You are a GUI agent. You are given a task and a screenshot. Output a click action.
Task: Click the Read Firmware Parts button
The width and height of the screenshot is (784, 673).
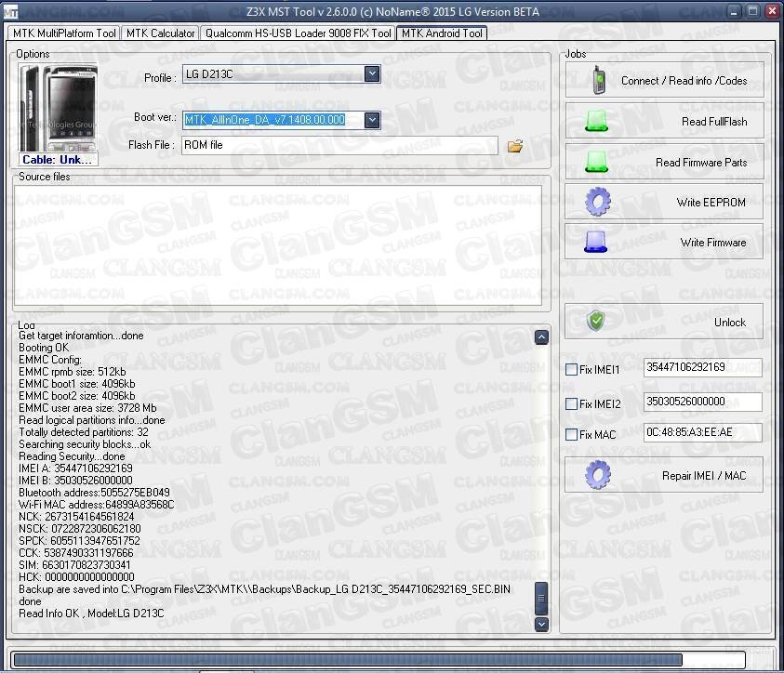coord(665,162)
